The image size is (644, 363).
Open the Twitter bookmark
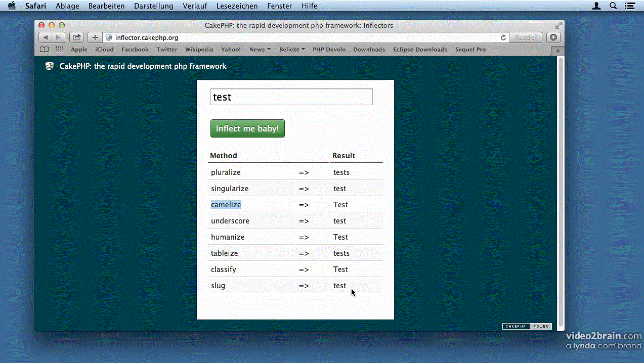pos(167,50)
